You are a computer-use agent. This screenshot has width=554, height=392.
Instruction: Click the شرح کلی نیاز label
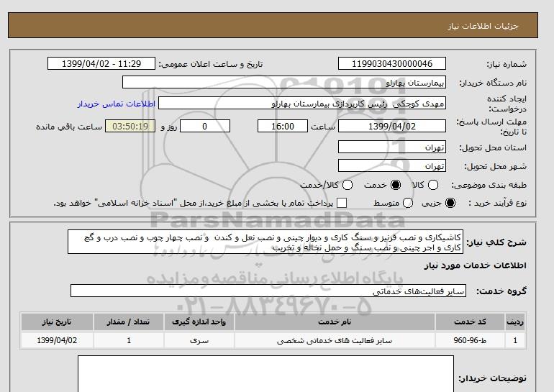click(496, 242)
